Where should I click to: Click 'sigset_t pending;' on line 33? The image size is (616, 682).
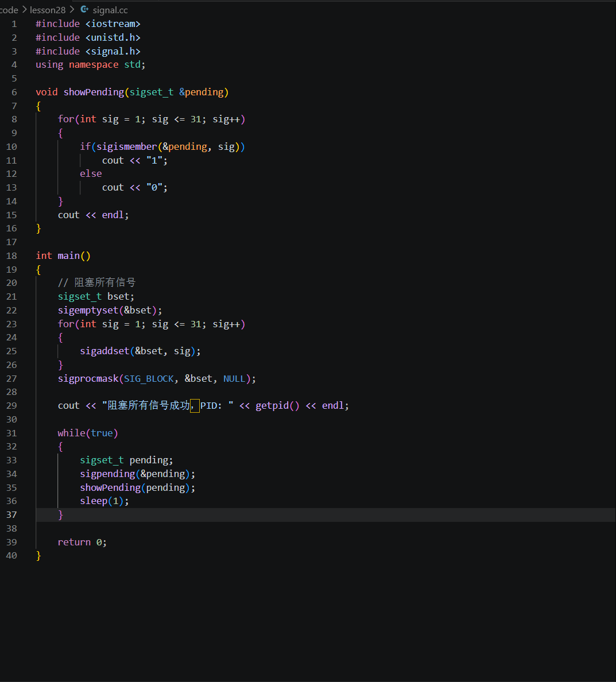tap(127, 460)
